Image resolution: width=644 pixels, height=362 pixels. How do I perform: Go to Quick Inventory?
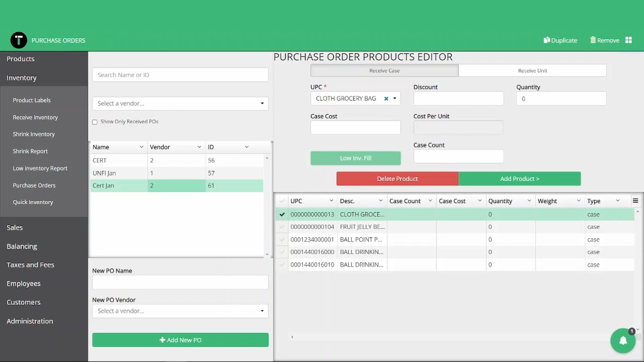point(33,202)
